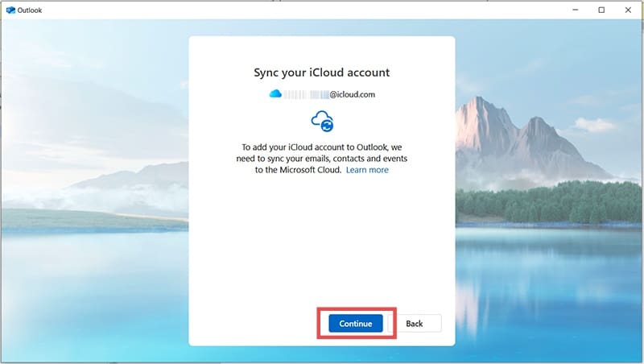
Task: Maximize the Outlook window
Action: pyautogui.click(x=601, y=10)
